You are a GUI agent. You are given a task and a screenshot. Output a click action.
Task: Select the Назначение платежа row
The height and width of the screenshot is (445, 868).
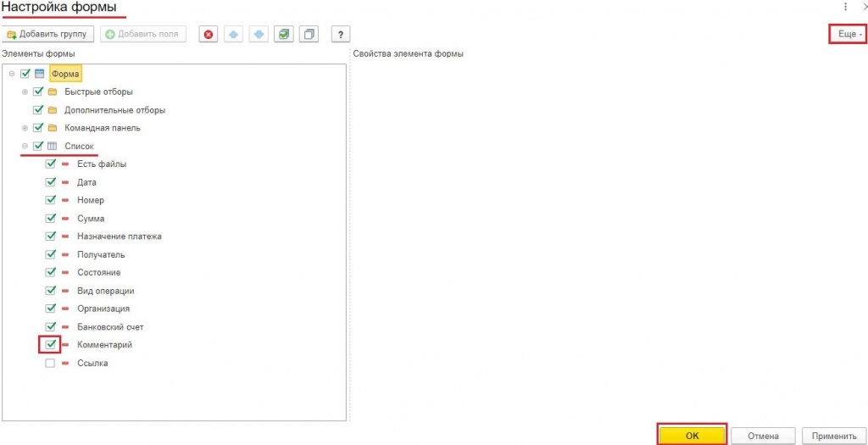click(120, 236)
